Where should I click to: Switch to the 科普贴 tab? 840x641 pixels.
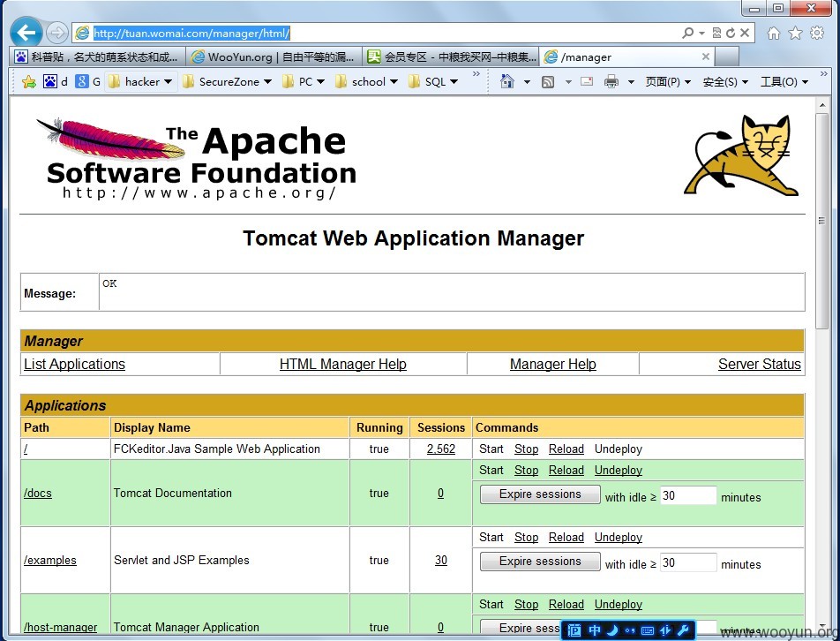[x=97, y=57]
